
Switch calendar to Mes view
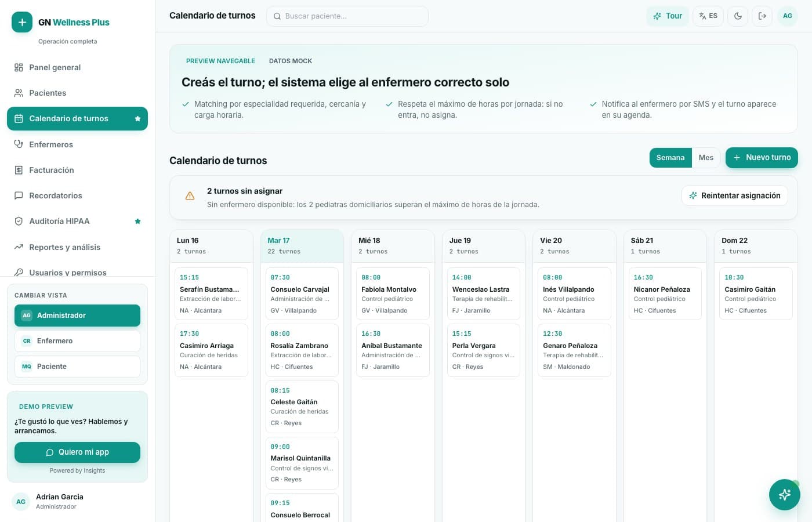tap(706, 158)
